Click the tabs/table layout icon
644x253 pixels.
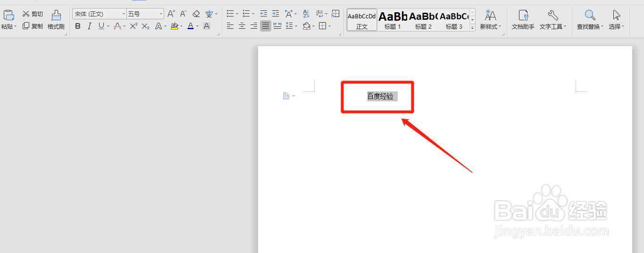(335, 14)
